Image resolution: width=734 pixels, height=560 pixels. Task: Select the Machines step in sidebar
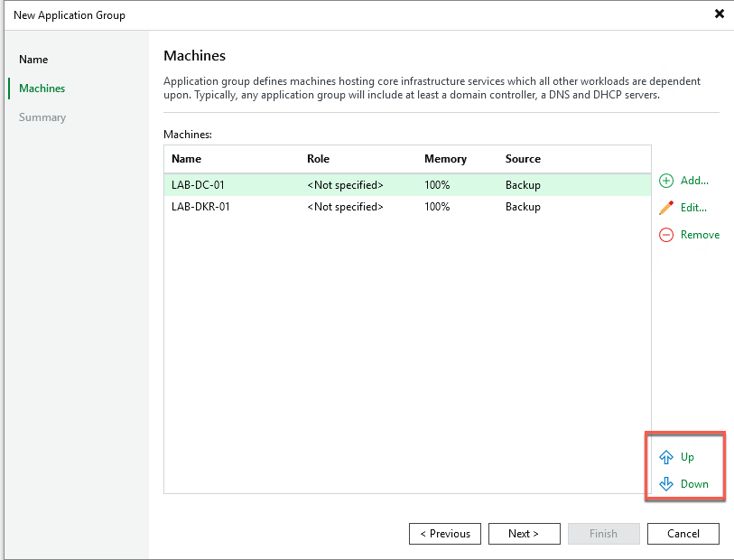42,89
